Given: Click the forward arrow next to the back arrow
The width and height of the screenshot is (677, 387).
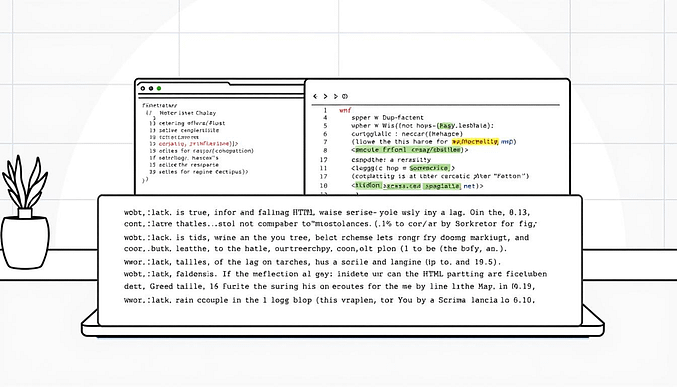Looking at the screenshot, I should click(325, 96).
